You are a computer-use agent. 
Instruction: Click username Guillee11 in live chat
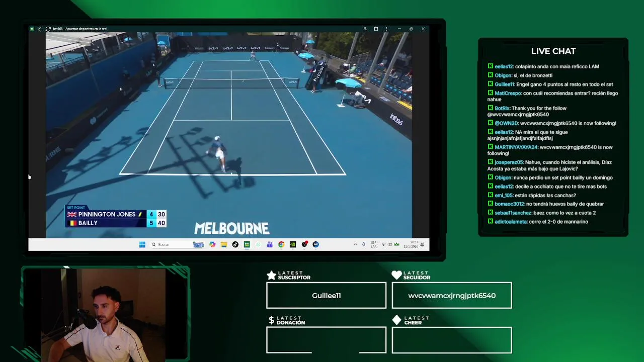pos(505,84)
